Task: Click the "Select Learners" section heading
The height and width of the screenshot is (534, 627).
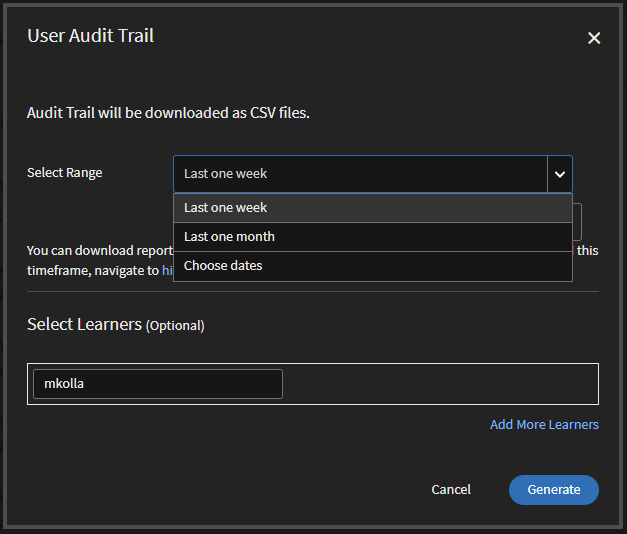Action: (x=84, y=325)
